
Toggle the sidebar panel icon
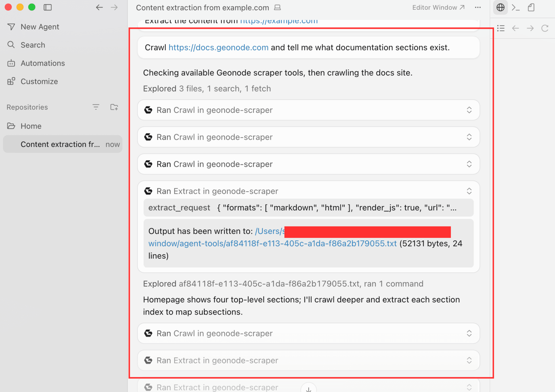pos(48,7)
